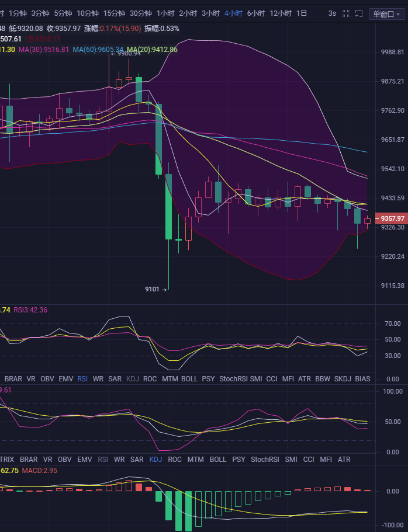Screen dimensions: 408x532
Task: Switch chart to 1日 timeframe
Action: (x=302, y=13)
